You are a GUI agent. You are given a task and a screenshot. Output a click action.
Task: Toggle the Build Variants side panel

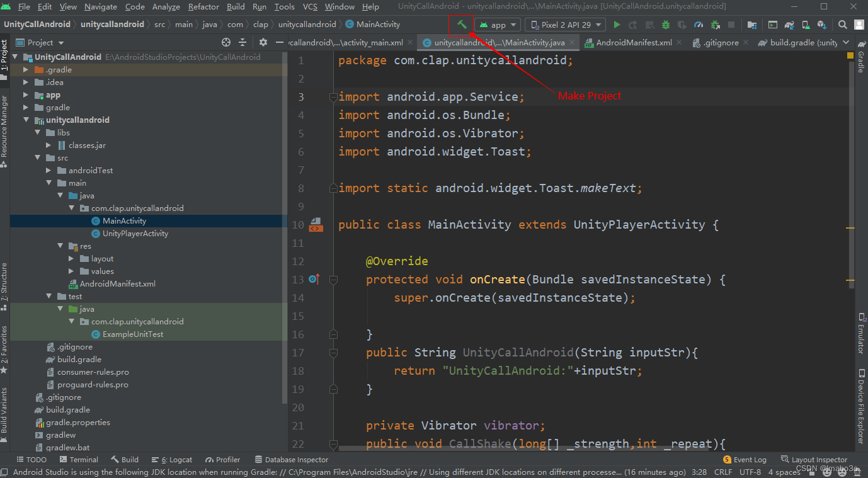(4, 414)
